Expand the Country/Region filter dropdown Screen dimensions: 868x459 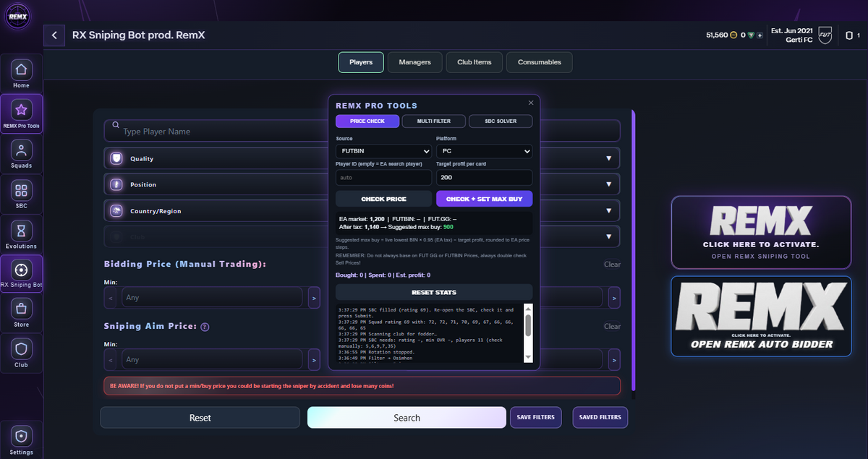[362, 211]
